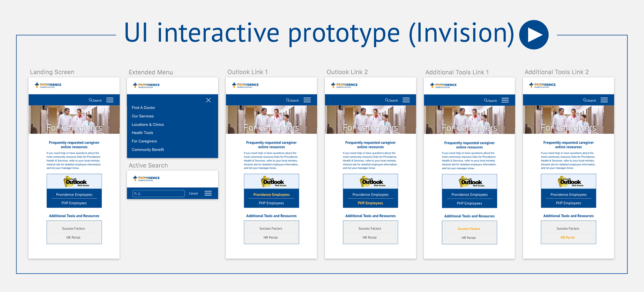Click Providence logo in Active Search mockup
This screenshot has height=292, width=644.
coord(146,178)
